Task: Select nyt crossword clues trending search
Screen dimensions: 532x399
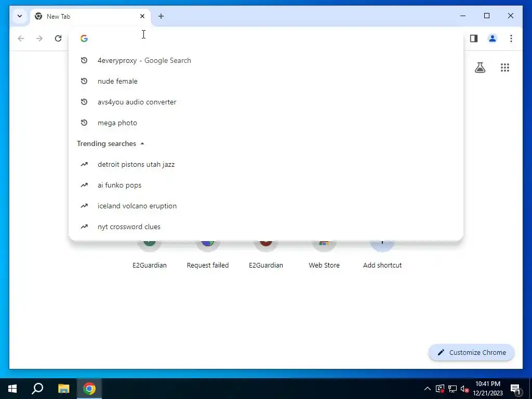Action: coord(266,227)
